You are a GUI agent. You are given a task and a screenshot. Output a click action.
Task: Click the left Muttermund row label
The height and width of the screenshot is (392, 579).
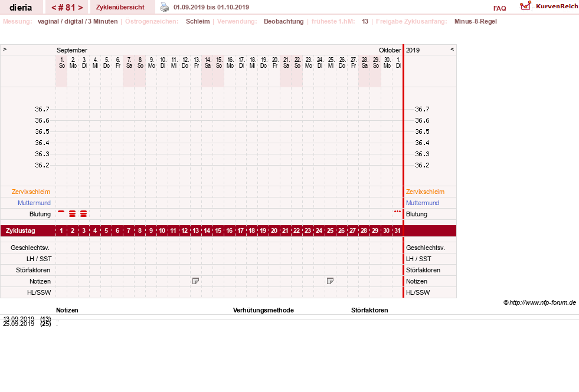coord(34,203)
